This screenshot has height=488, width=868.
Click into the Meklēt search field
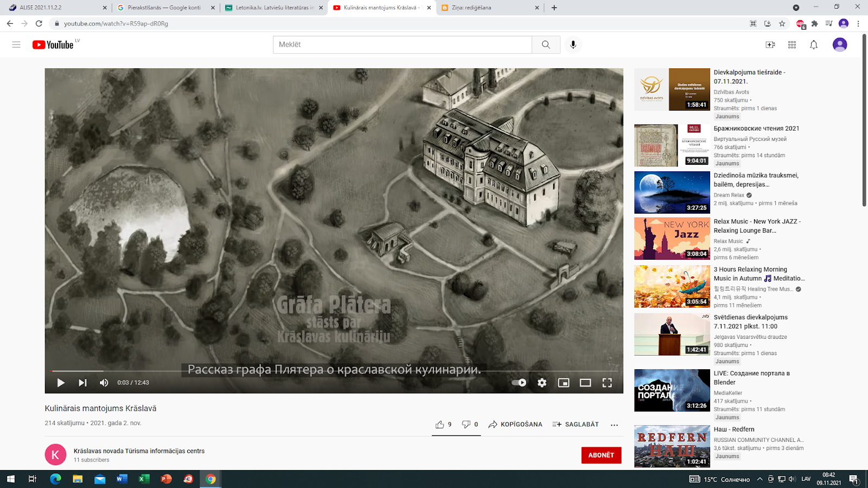[x=402, y=44]
